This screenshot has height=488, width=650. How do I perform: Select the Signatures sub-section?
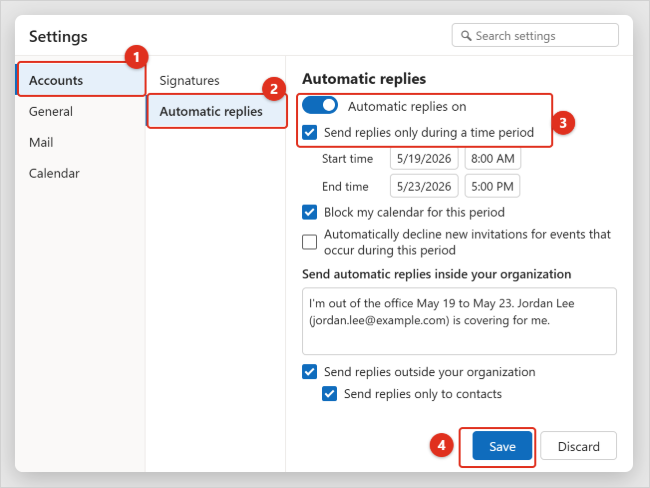(216, 80)
